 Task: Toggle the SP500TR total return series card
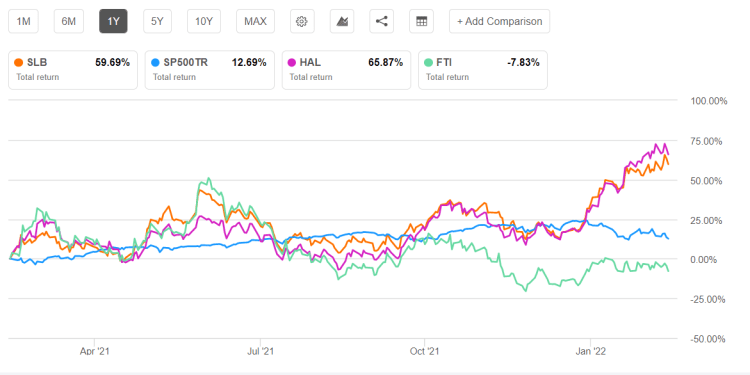click(210, 70)
